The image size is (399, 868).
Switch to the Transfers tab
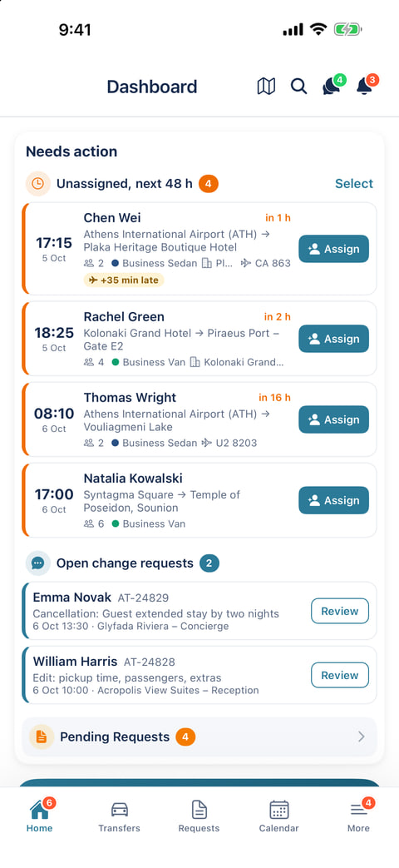coord(119,816)
